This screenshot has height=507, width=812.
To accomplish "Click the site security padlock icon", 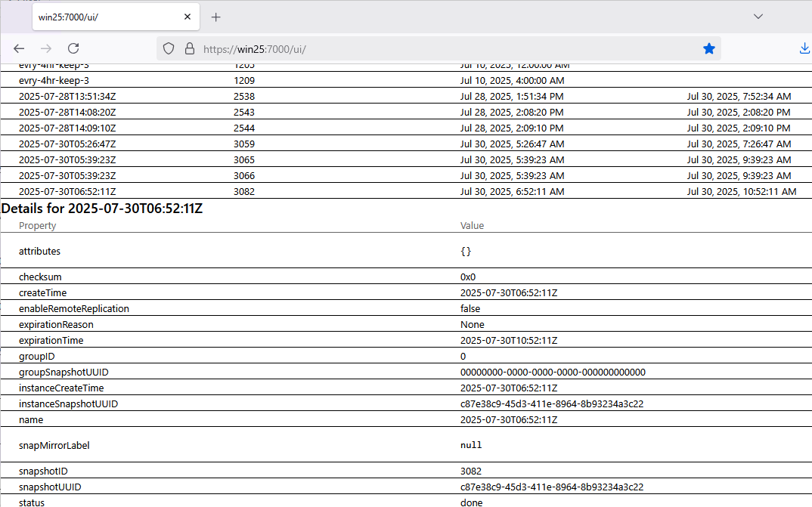I will (x=190, y=48).
